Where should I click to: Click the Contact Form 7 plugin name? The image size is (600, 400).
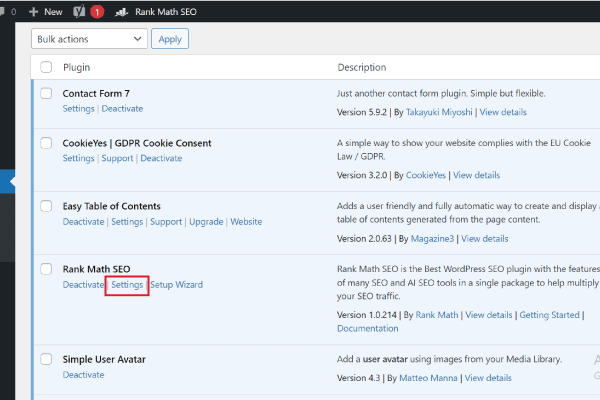click(x=96, y=93)
